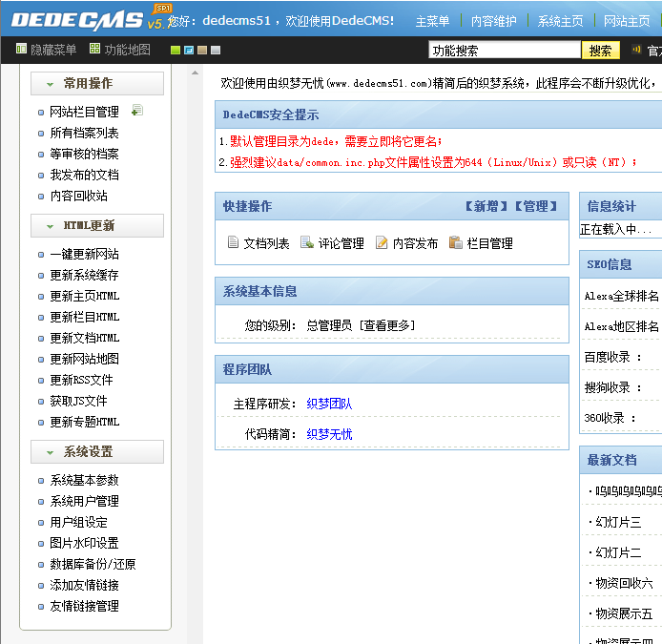Viewport: 662px width, 644px height.
Task: Open 数据库备份/还原 in sidebar
Action: [x=93, y=564]
